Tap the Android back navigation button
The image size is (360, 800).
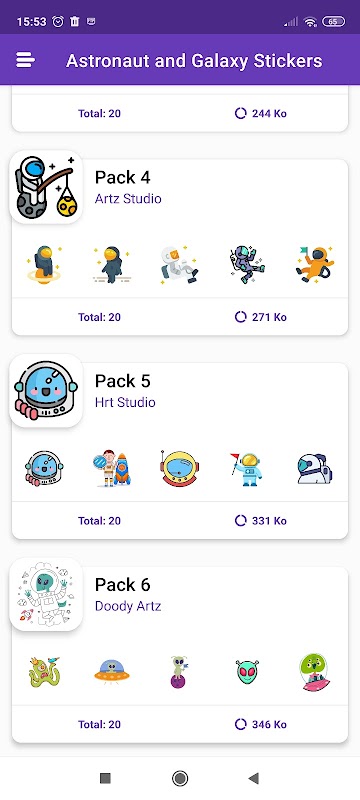[x=253, y=778]
